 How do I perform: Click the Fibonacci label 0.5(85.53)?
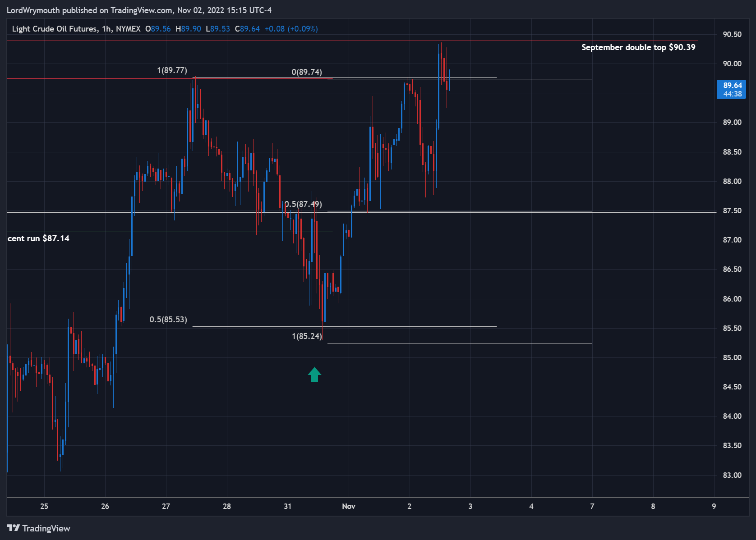click(168, 320)
